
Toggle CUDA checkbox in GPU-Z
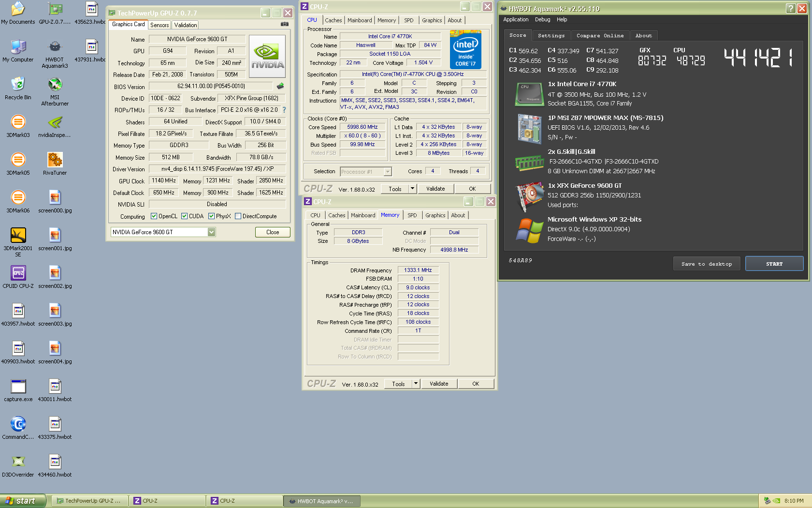click(184, 216)
